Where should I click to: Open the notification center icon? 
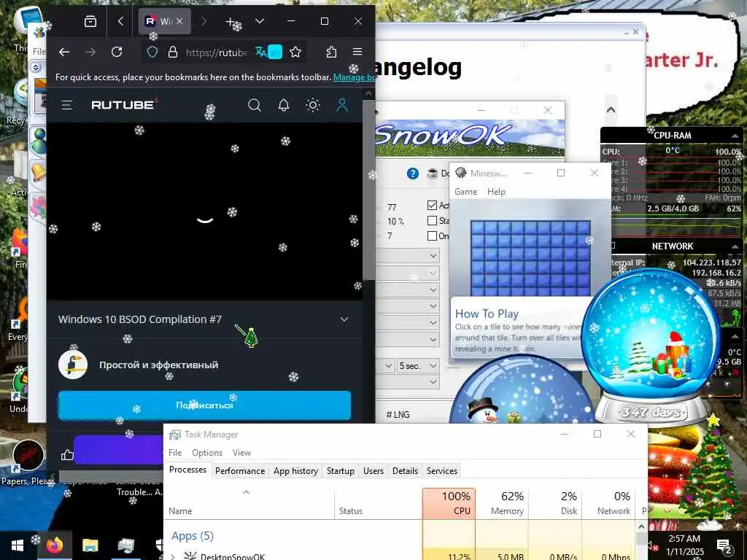point(724,545)
